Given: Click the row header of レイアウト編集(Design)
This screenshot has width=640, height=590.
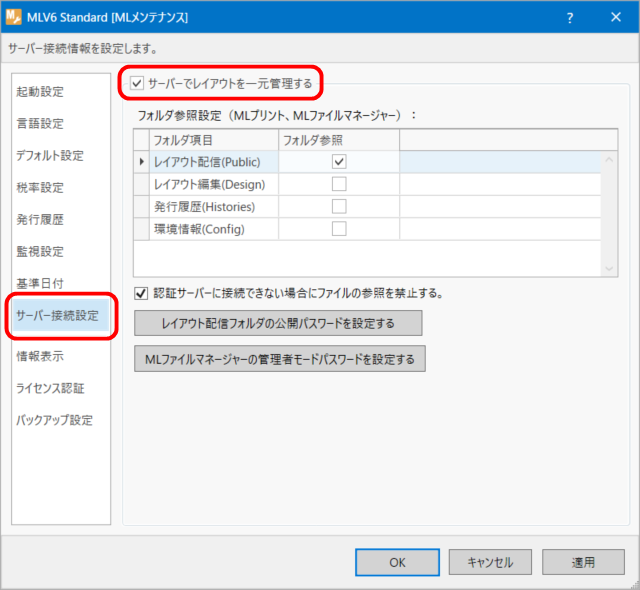Looking at the screenshot, I should pos(142,184).
